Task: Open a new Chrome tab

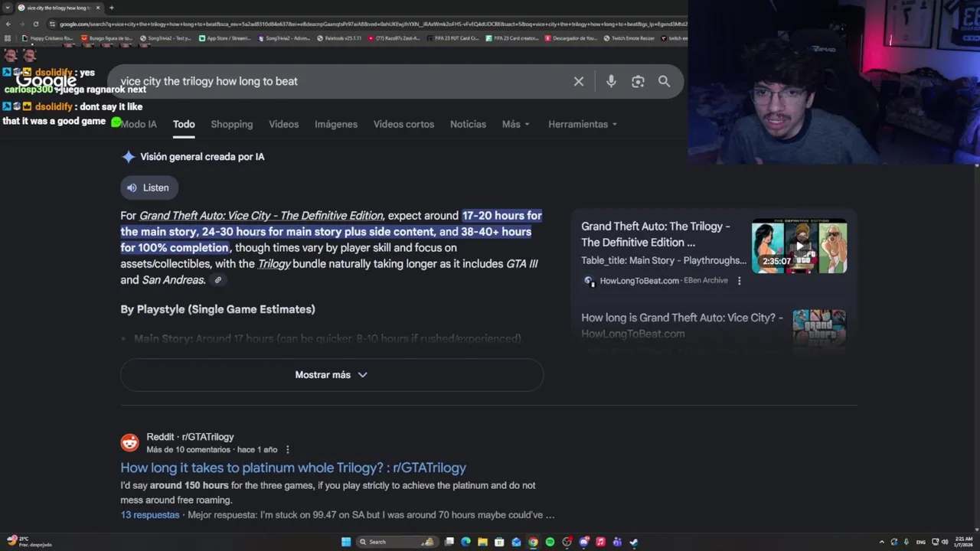Action: click(111, 8)
